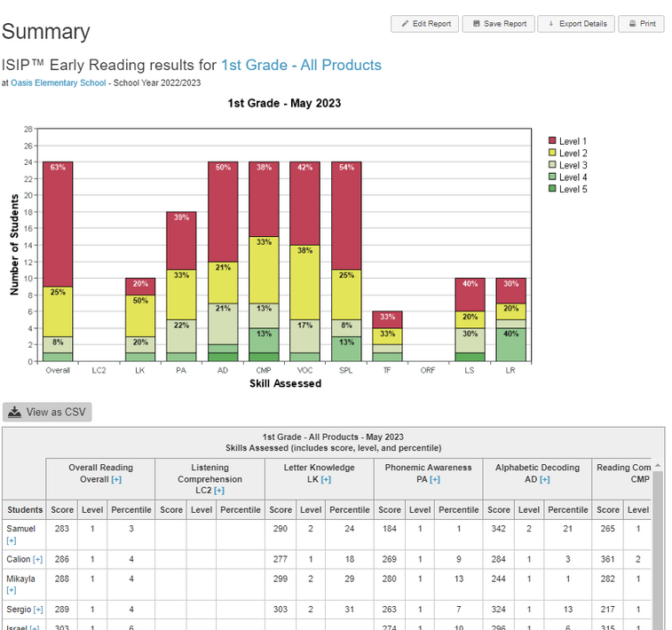Image resolution: width=672 pixels, height=630 pixels.
Task: Click the arrow icon in Export Details
Action: tap(551, 24)
